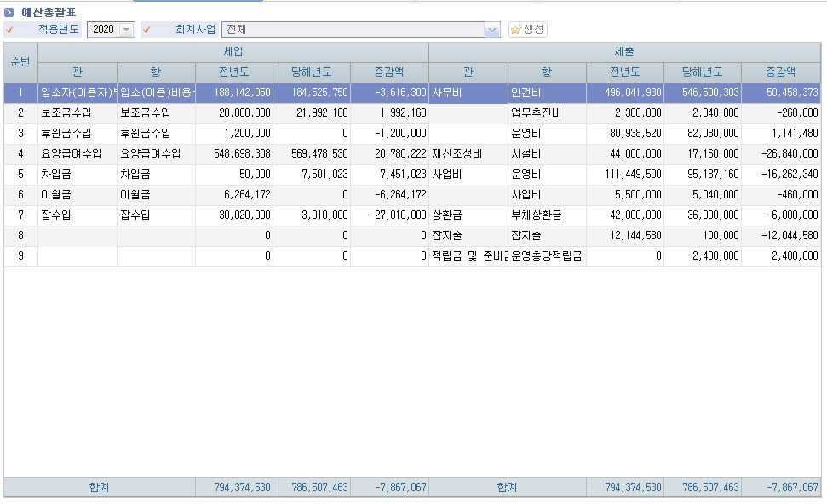Click the 순번 column header
This screenshot has width=827, height=504.
pyautogui.click(x=20, y=62)
